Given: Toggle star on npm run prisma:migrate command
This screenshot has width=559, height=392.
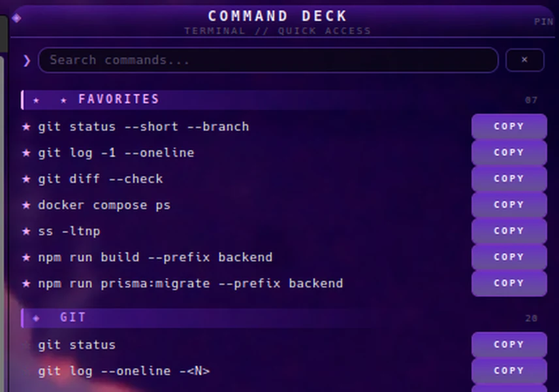Looking at the screenshot, I should [x=26, y=284].
